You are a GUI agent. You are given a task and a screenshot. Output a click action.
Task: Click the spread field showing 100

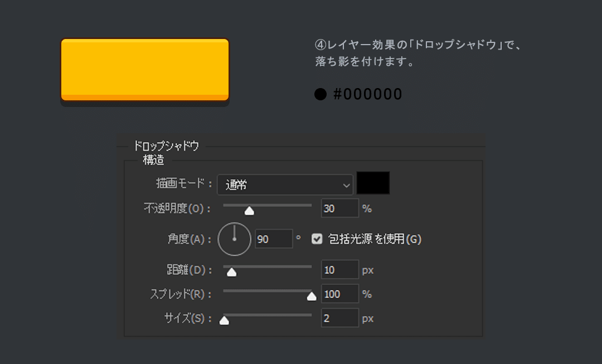click(339, 294)
